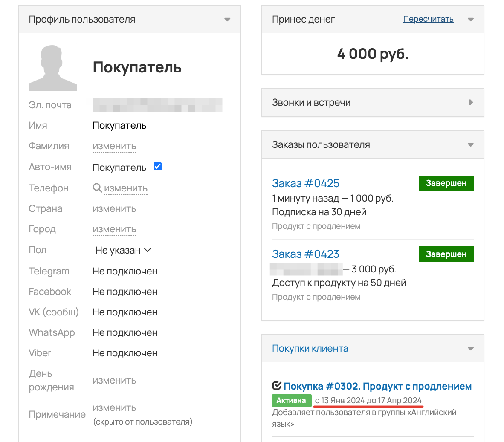Click изменить next to Телефон

click(126, 188)
